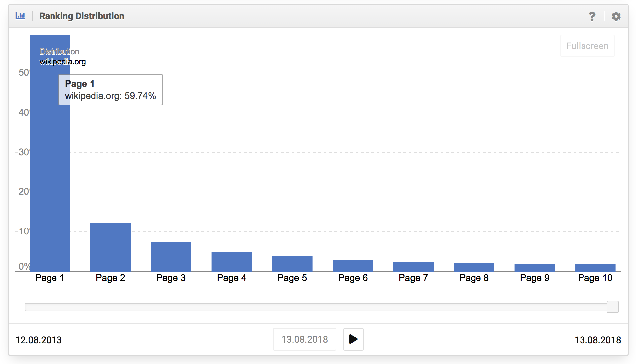Image resolution: width=636 pixels, height=364 pixels.
Task: Select the Page 5 bar
Action: click(292, 264)
